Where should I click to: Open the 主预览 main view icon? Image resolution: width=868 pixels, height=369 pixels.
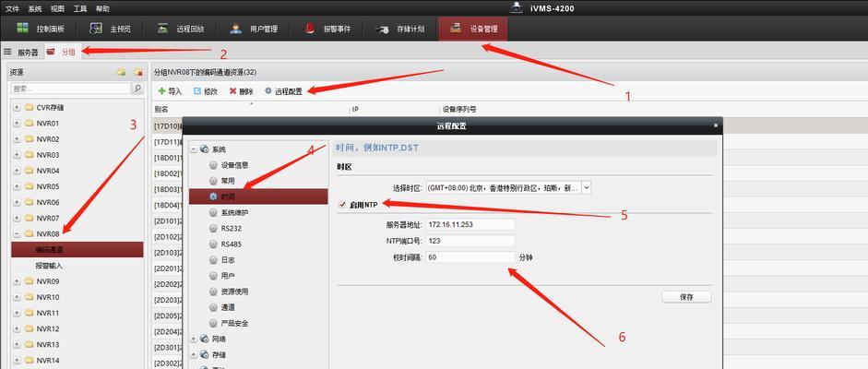[x=96, y=29]
